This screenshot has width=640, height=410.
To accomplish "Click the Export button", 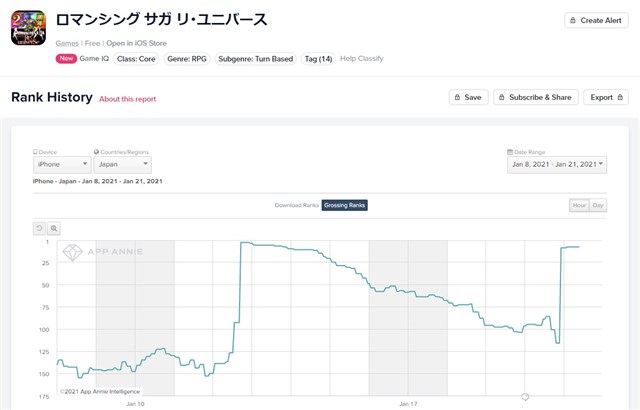I will (606, 97).
